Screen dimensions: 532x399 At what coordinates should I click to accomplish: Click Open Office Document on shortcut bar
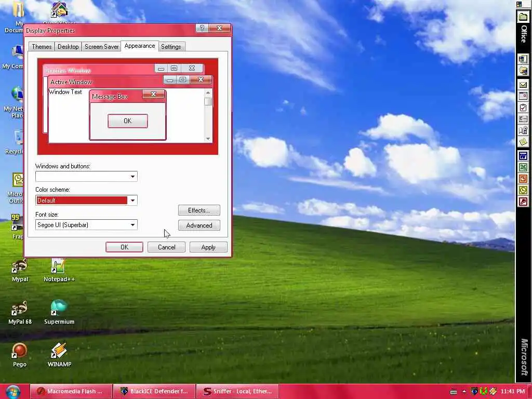pos(523,71)
